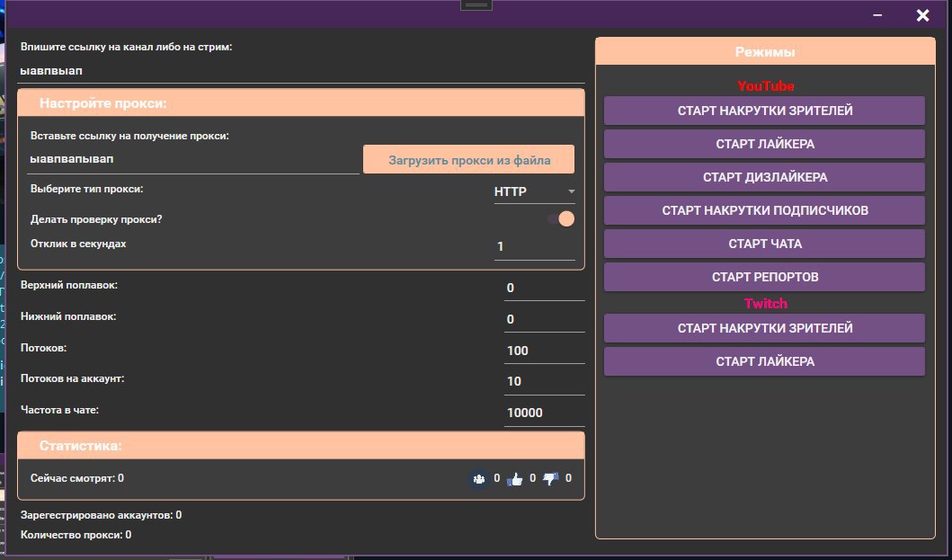Click 'Сейчас смотрят: 0' text
Image resolution: width=952 pixels, height=560 pixels.
77,478
